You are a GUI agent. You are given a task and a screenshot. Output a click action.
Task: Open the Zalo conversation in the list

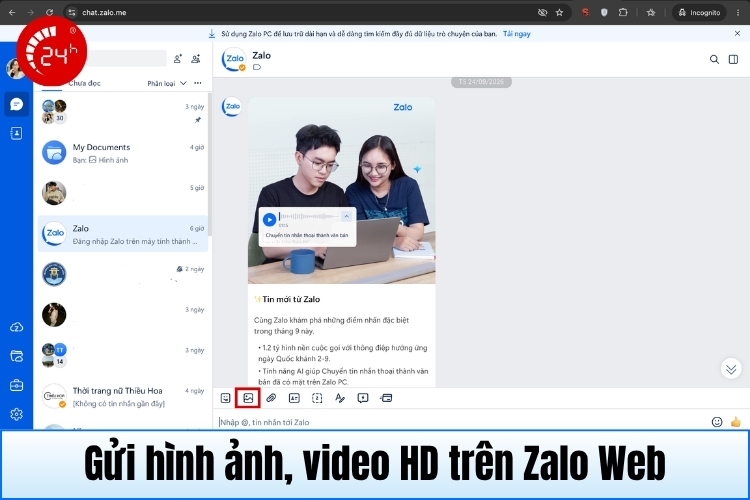(123, 234)
